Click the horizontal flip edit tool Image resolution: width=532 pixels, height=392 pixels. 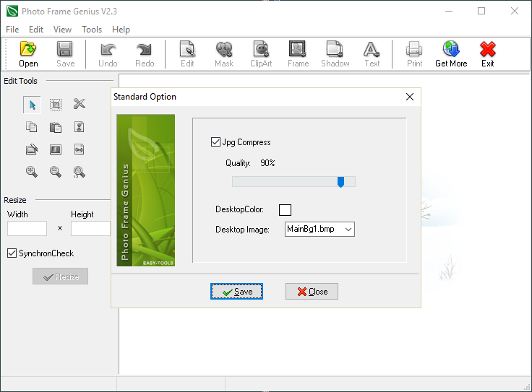coord(79,149)
